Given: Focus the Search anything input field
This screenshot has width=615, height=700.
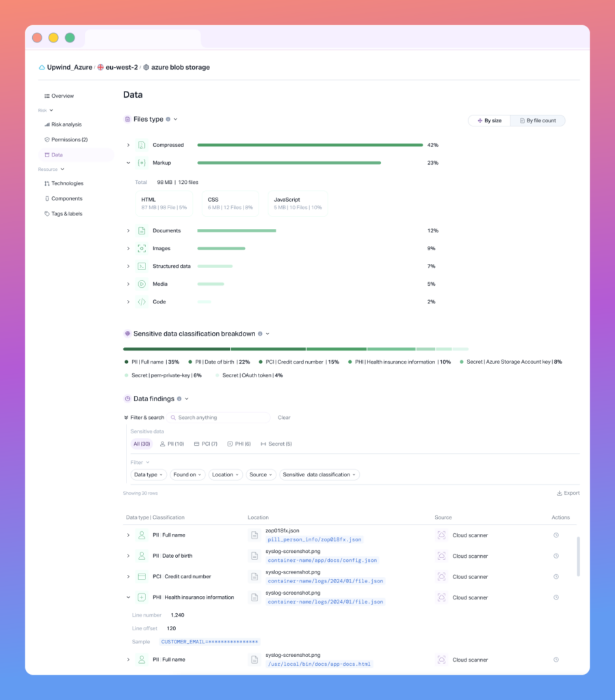Looking at the screenshot, I should 220,417.
